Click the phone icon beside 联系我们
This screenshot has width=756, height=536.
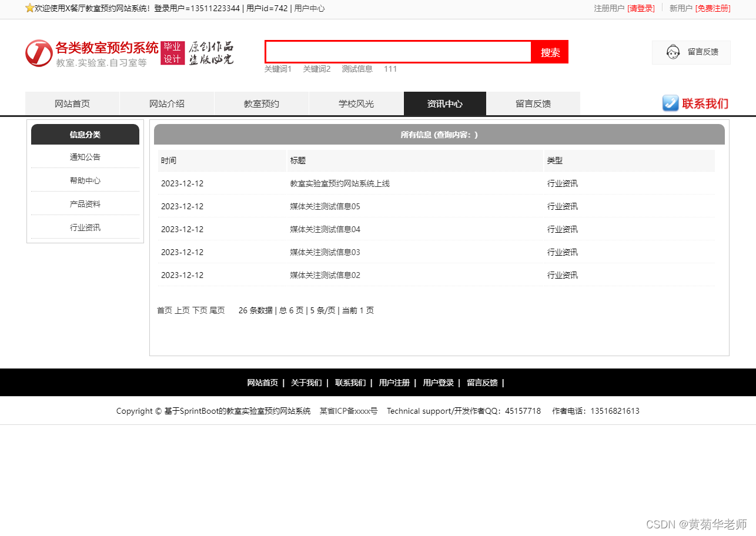coord(670,103)
